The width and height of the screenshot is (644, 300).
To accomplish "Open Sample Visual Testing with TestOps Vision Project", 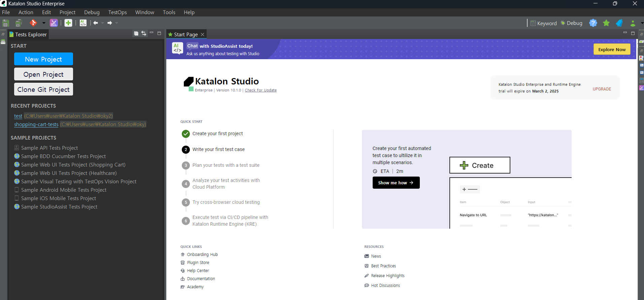I will 79,181.
